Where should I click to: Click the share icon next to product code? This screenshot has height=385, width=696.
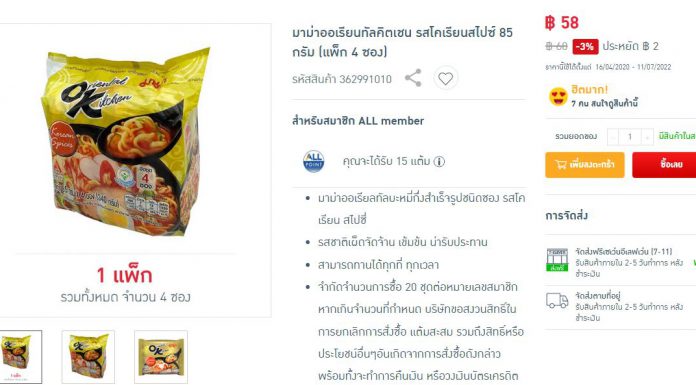[413, 78]
